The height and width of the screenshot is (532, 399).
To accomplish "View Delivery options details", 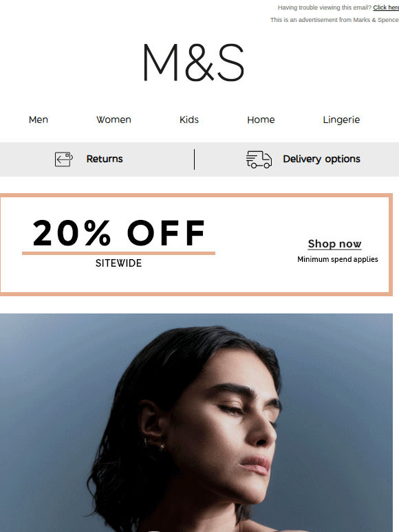I will [321, 159].
